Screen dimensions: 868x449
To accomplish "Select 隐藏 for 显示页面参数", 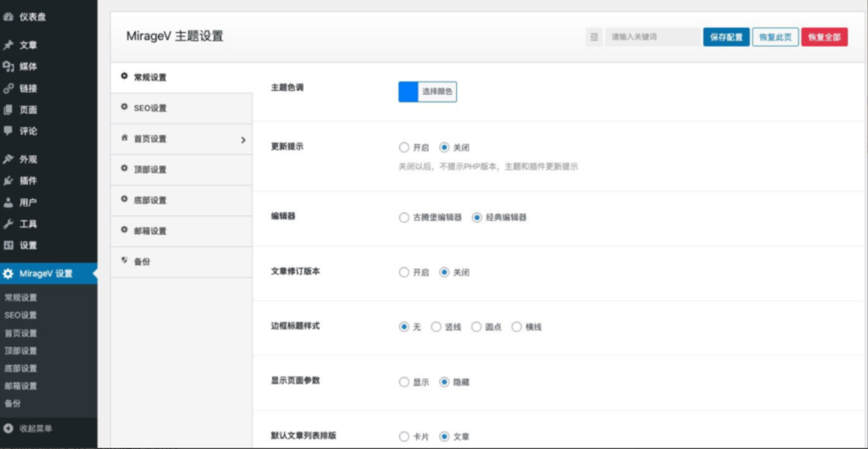I will 444,381.
